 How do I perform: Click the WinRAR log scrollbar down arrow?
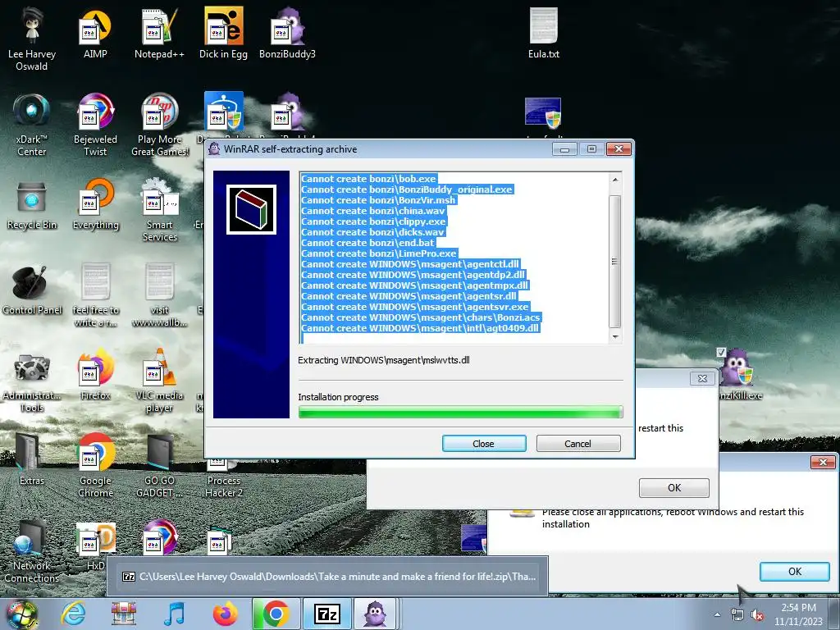[615, 336]
